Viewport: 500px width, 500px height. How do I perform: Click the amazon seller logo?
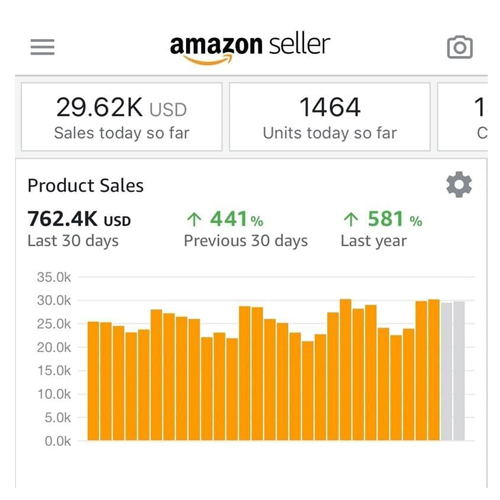click(x=250, y=48)
